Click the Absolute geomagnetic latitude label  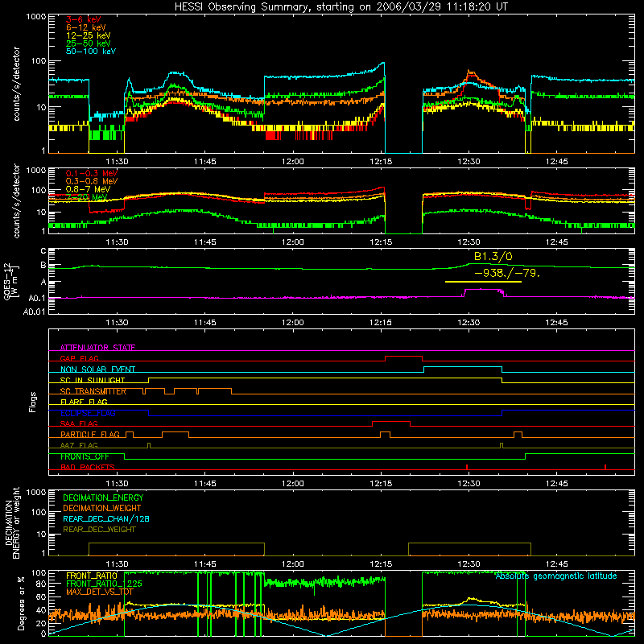pyautogui.click(x=556, y=576)
